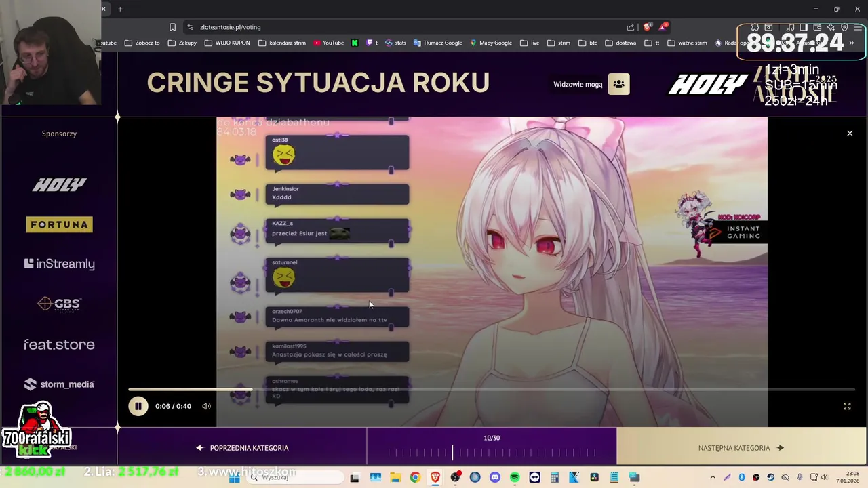Open the ważne strim bookmark folder
Viewport: 868px width, 488px height.
coord(687,43)
